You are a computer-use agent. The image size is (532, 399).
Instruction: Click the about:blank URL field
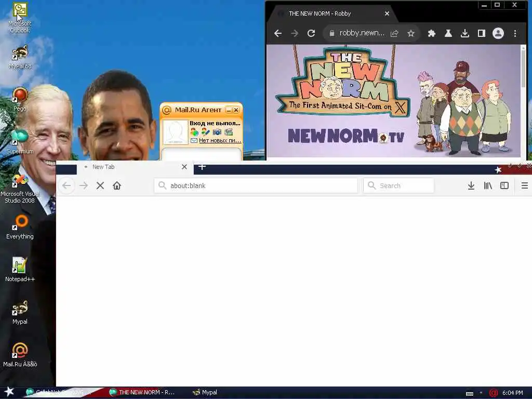coord(256,185)
